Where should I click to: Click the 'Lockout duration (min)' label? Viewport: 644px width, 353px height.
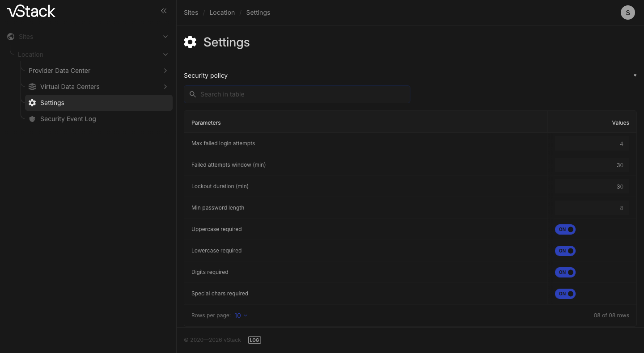(220, 186)
